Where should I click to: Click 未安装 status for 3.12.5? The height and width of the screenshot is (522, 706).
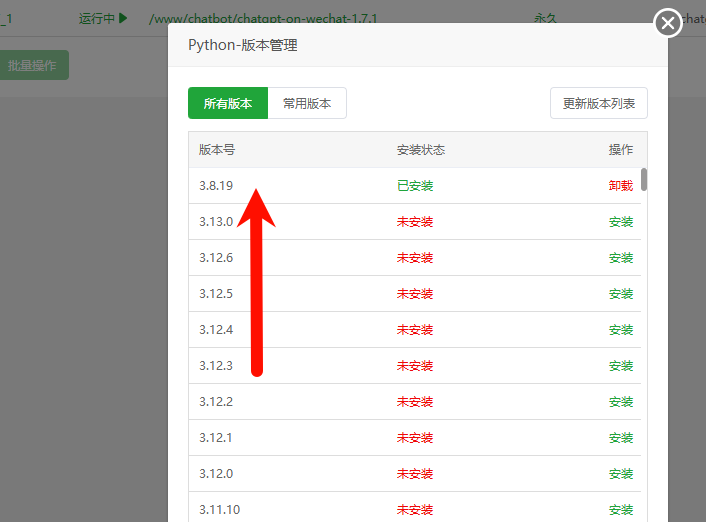415,294
